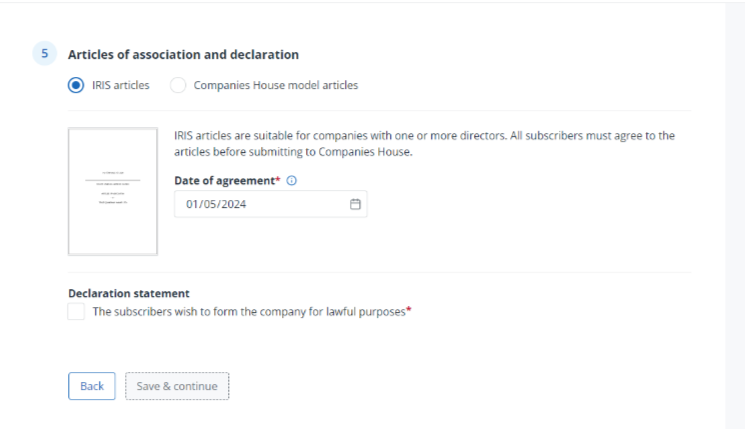Click the 'IRIS articles' label text
745x429 pixels.
121,85
